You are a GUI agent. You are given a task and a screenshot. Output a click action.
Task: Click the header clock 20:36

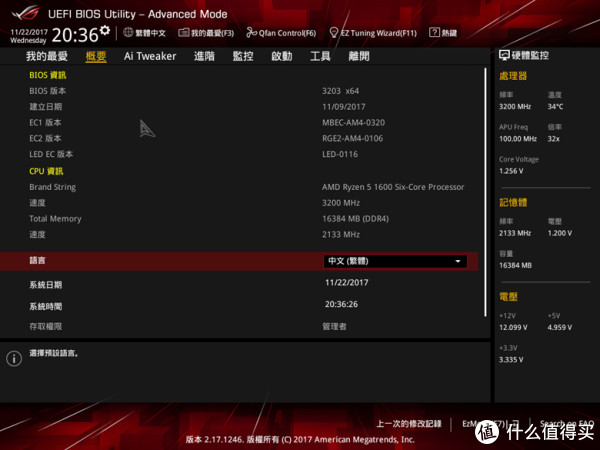pos(75,35)
